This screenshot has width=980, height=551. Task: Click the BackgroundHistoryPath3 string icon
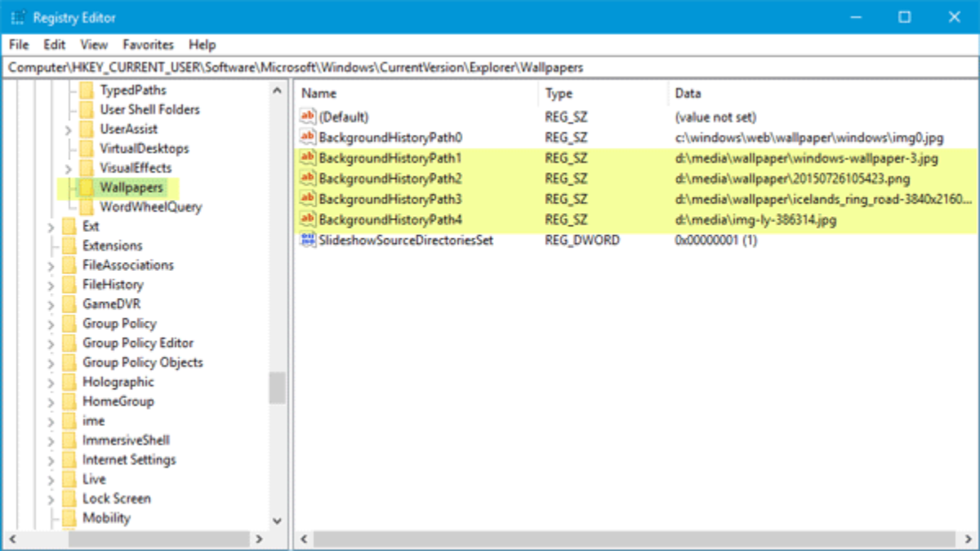pos(308,198)
